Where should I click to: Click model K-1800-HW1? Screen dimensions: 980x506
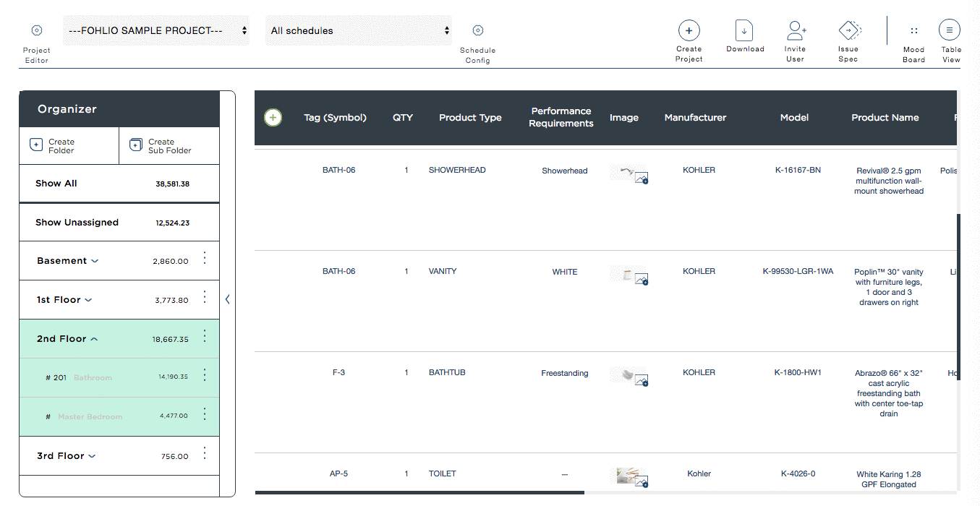point(798,373)
